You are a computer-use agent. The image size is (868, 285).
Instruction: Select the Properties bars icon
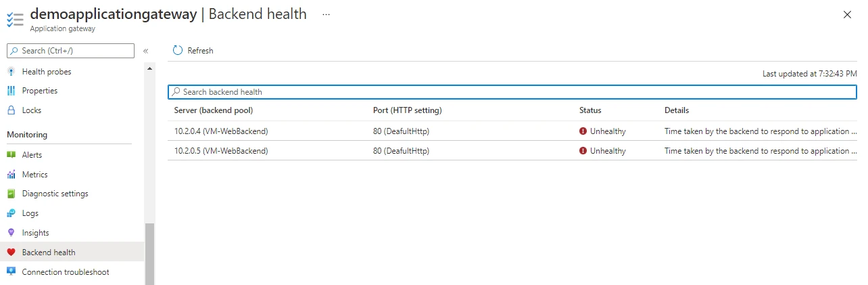pyautogui.click(x=11, y=91)
